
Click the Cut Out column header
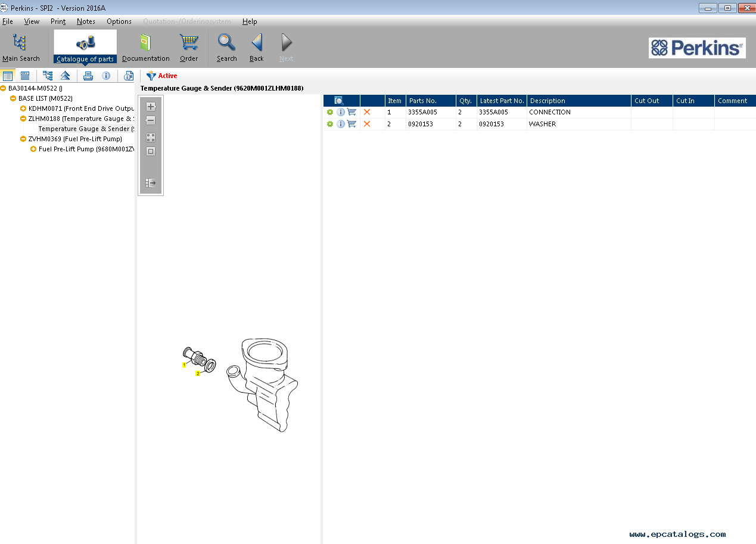pos(652,101)
